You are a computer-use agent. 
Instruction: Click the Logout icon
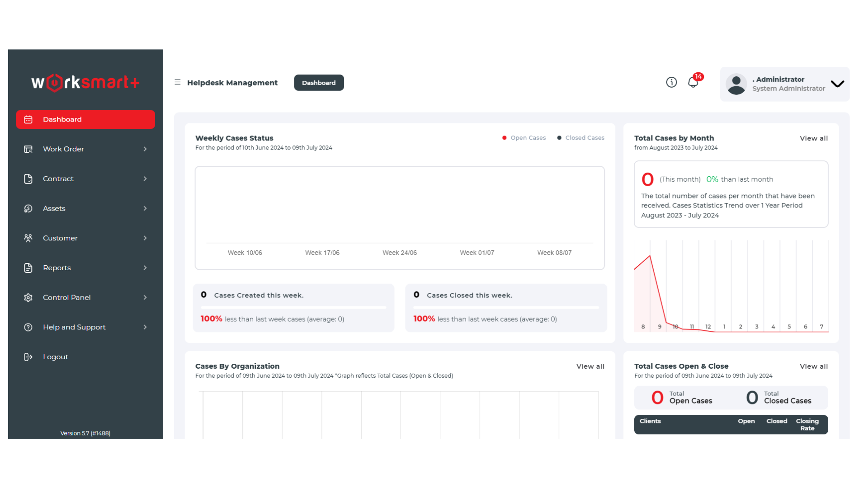tap(28, 357)
